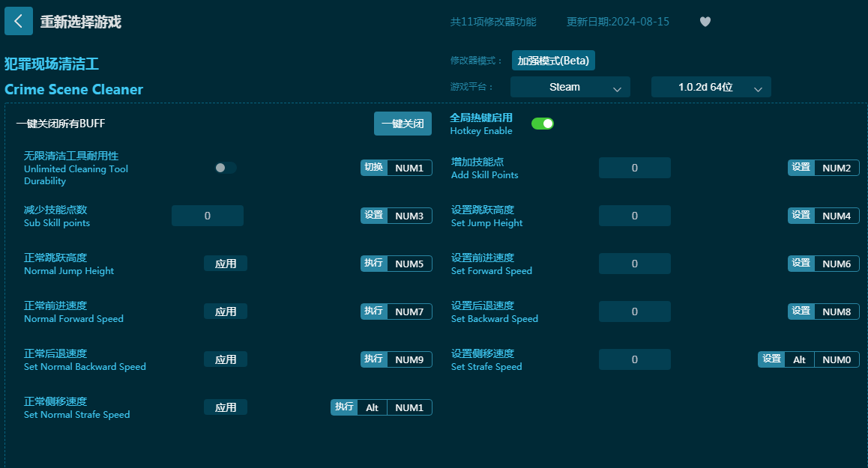Apply Set Normal Strafe Speed
This screenshot has width=868, height=468.
[226, 407]
